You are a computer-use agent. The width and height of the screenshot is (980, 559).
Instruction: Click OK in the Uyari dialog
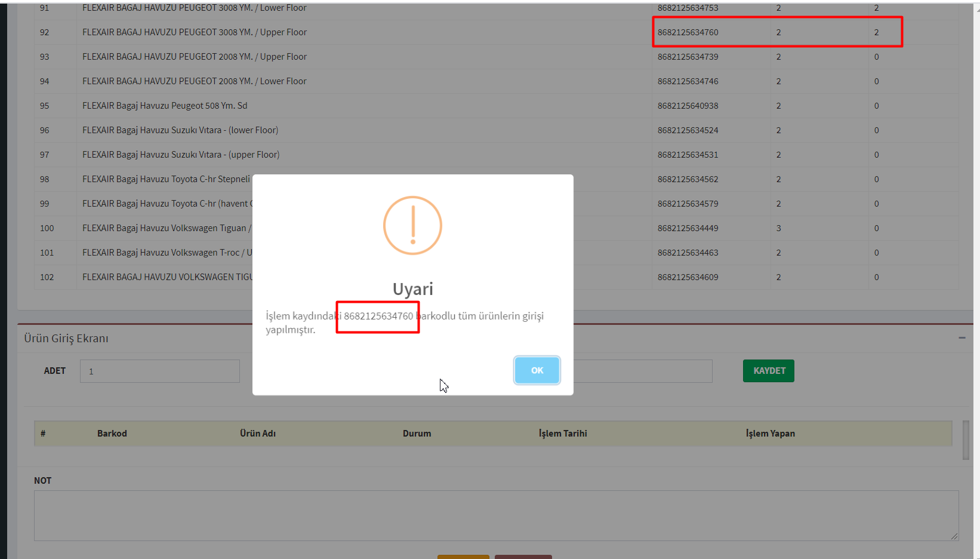pyautogui.click(x=537, y=370)
